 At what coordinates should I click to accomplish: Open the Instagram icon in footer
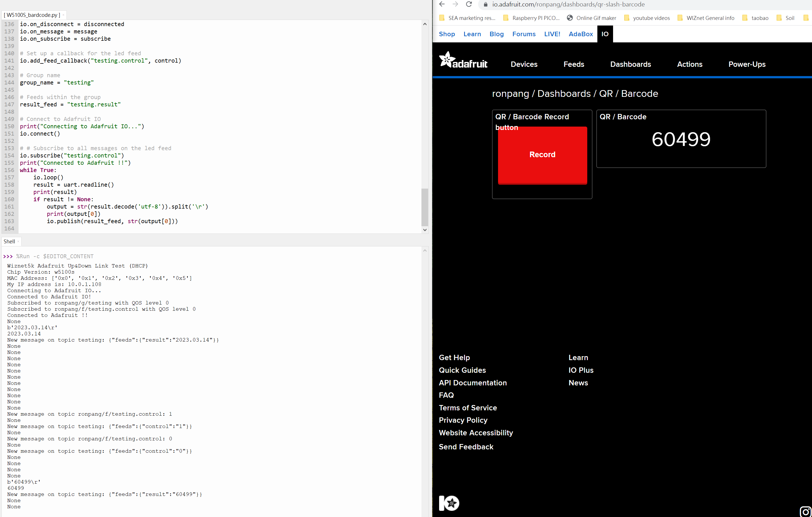805,511
